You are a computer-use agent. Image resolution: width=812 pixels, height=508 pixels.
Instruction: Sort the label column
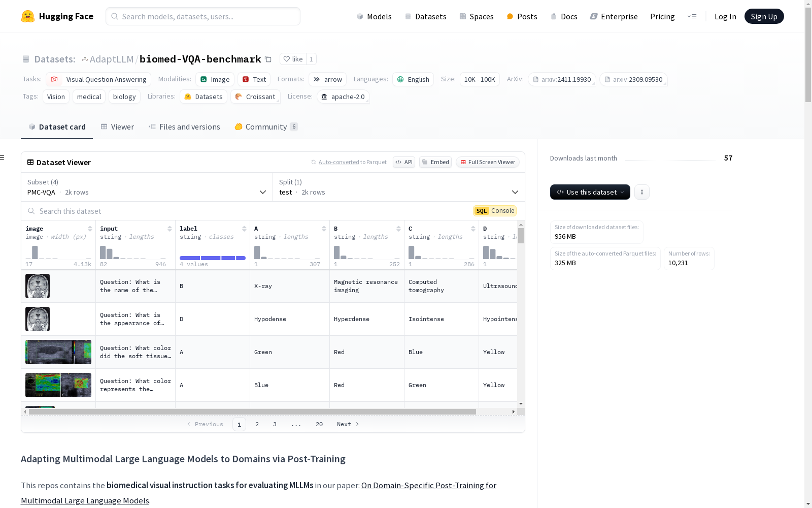click(244, 229)
